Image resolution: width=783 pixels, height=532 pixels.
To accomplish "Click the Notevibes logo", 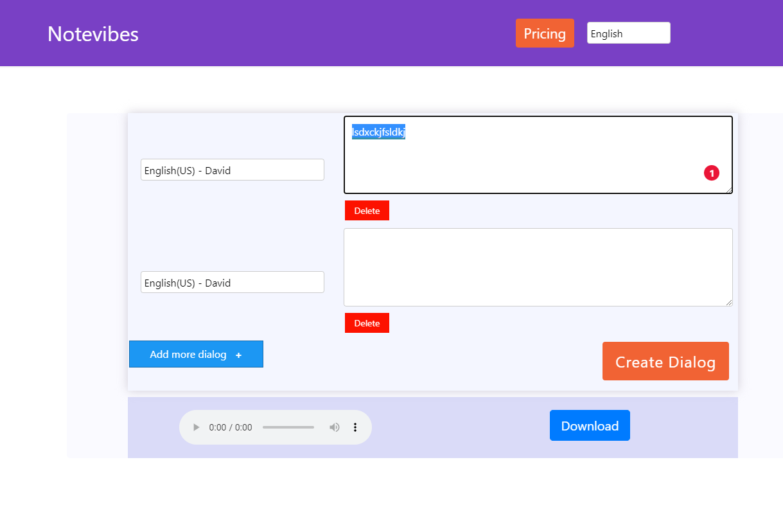I will tap(92, 34).
